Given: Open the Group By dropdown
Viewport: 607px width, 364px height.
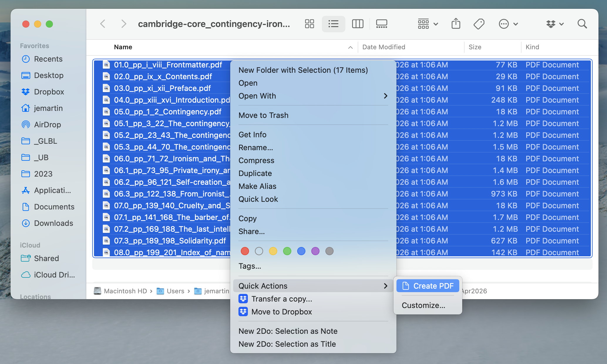Looking at the screenshot, I should click(x=428, y=24).
